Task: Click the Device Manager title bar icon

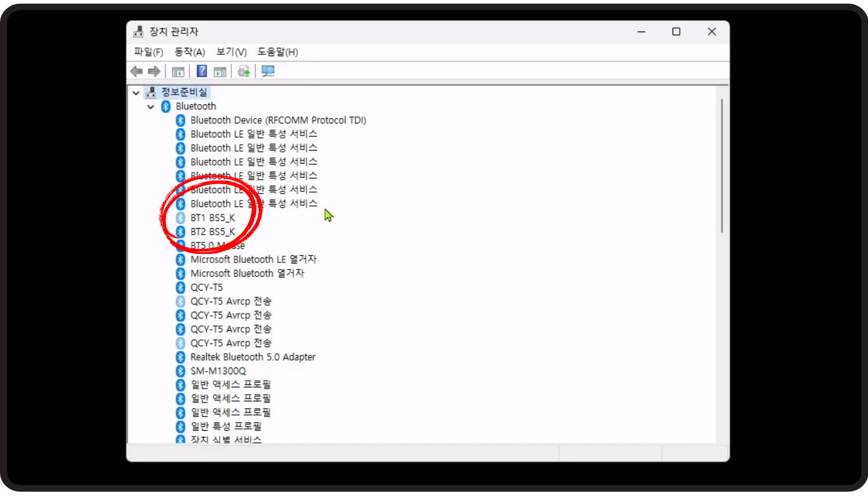Action: 138,32
